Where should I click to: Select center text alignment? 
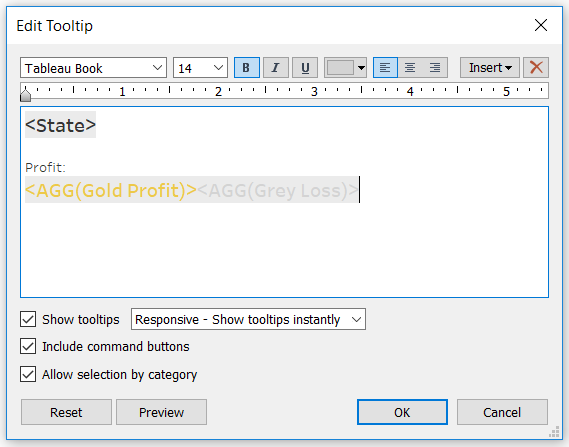point(410,67)
